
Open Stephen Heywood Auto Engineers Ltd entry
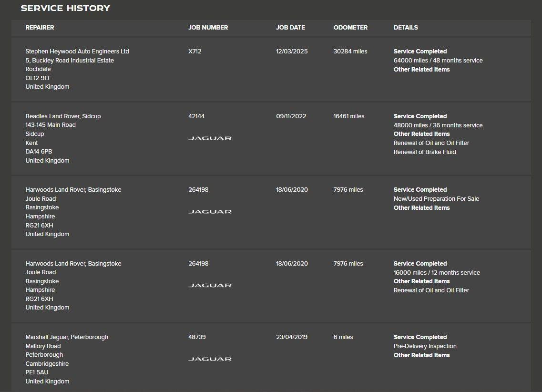77,51
